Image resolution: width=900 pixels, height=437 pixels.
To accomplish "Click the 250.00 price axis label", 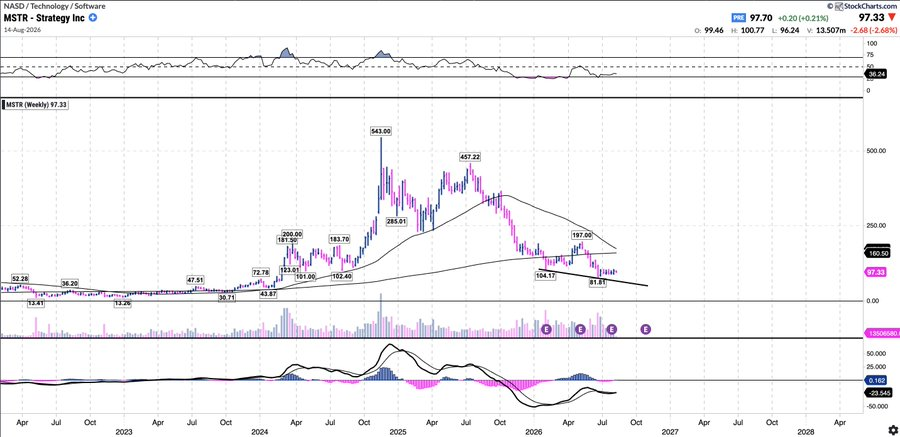I will click(x=876, y=226).
